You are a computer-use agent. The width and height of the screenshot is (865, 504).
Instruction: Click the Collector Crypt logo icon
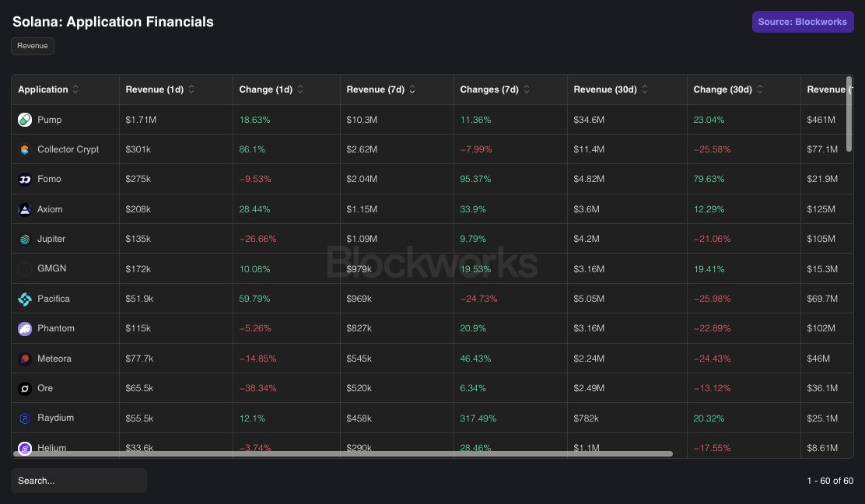click(x=25, y=149)
